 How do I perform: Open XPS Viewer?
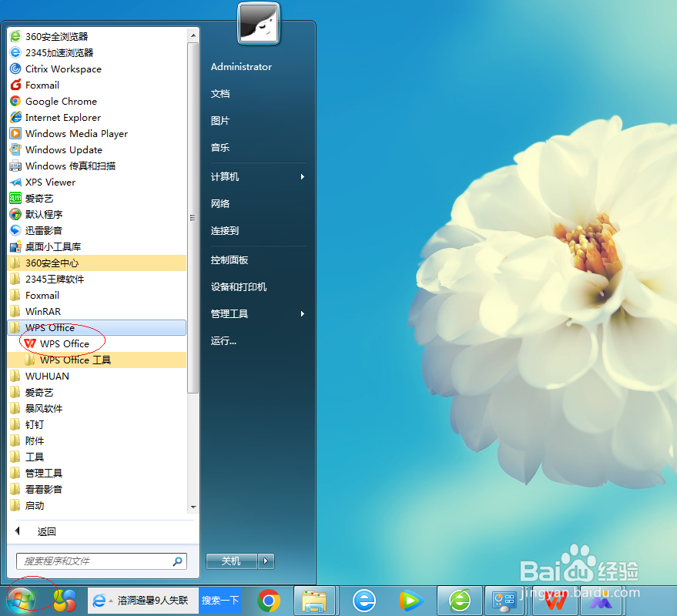coord(97,182)
